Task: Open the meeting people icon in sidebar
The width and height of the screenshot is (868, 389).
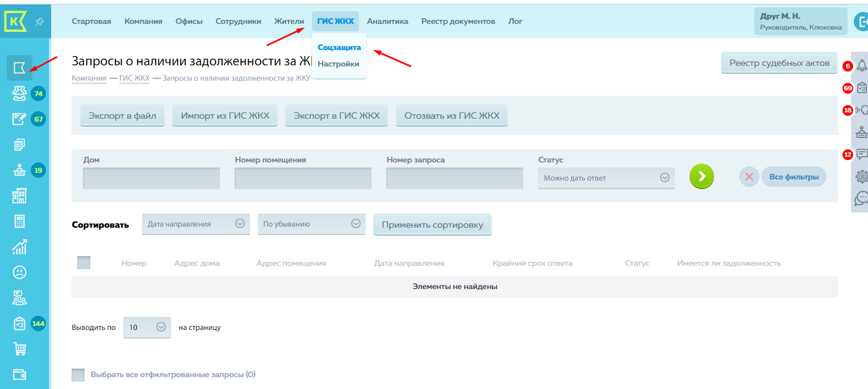Action: pyautogui.click(x=19, y=298)
